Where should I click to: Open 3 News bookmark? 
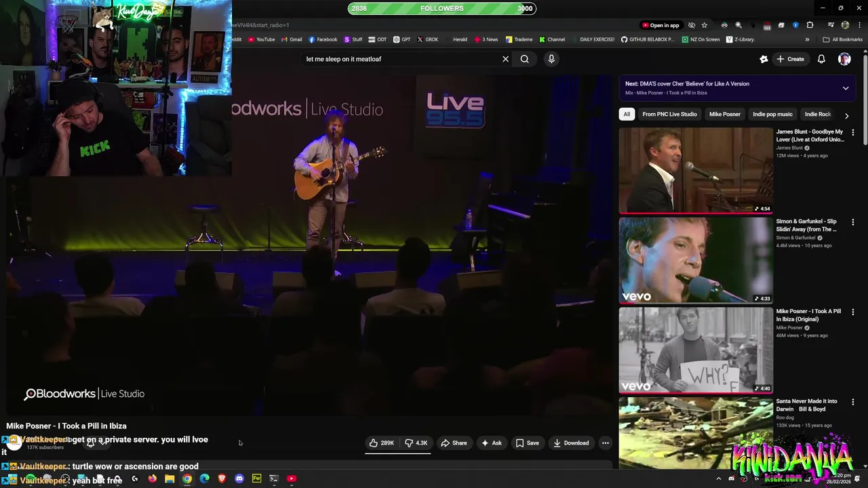coord(486,39)
